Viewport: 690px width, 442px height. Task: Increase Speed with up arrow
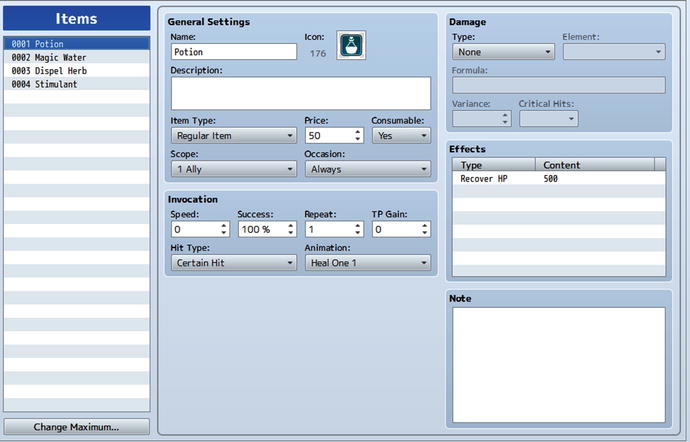coord(224,226)
